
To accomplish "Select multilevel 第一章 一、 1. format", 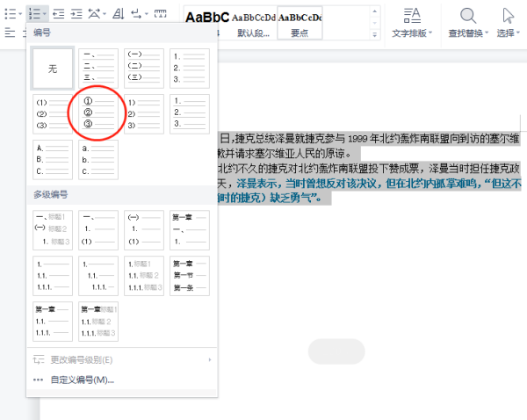I will click(190, 230).
